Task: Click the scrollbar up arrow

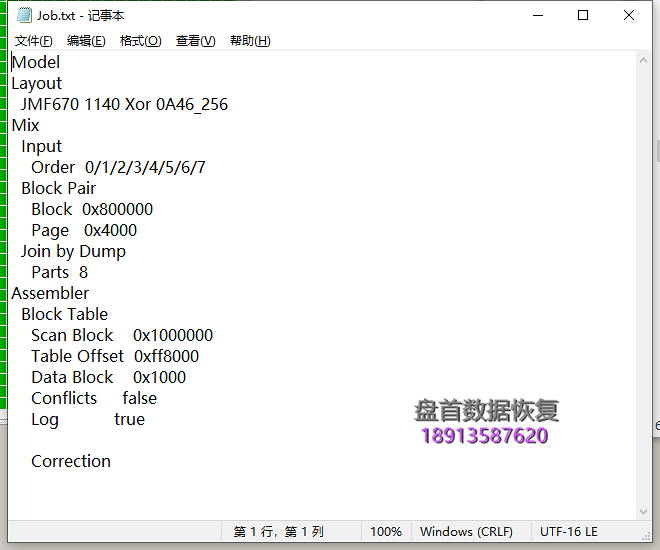Action: [643, 61]
